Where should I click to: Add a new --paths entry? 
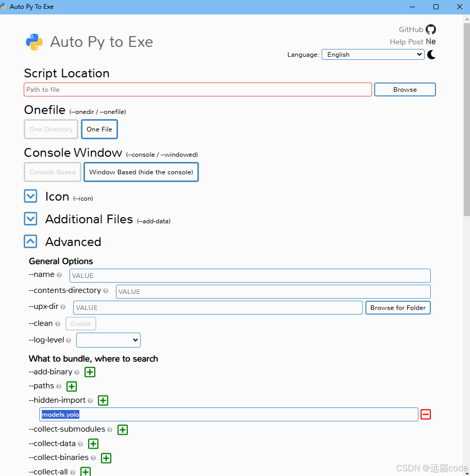click(x=72, y=386)
